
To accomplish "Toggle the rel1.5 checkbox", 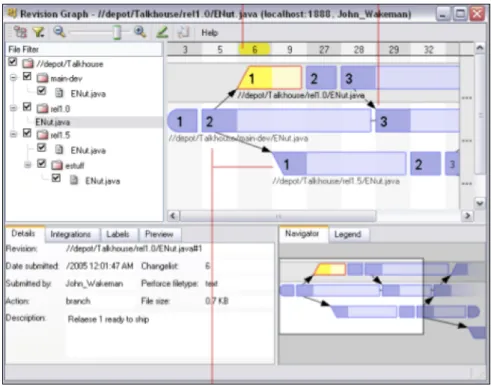I will [27, 133].
